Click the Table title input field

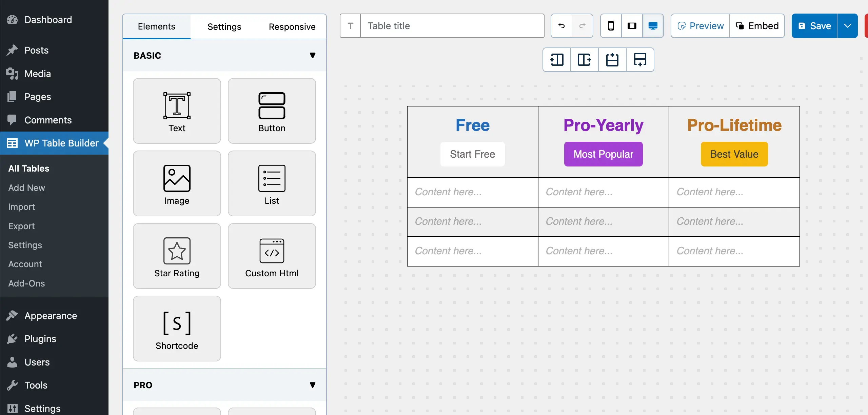pyautogui.click(x=452, y=26)
